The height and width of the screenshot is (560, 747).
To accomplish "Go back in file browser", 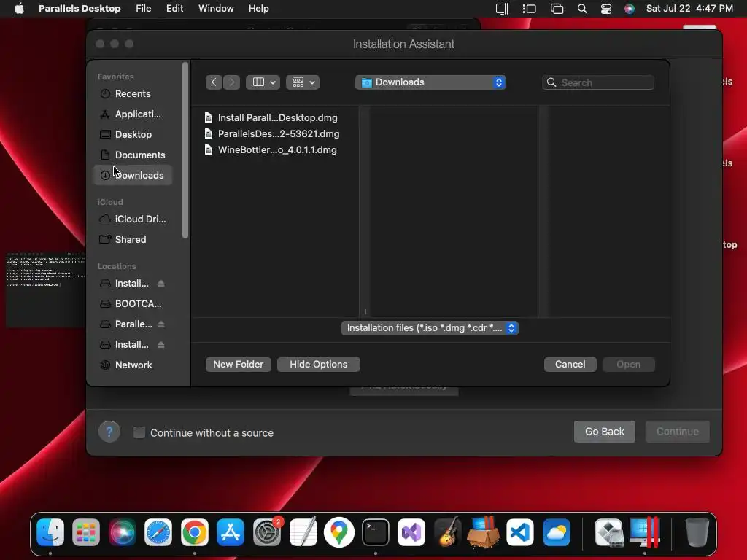I will (x=214, y=82).
